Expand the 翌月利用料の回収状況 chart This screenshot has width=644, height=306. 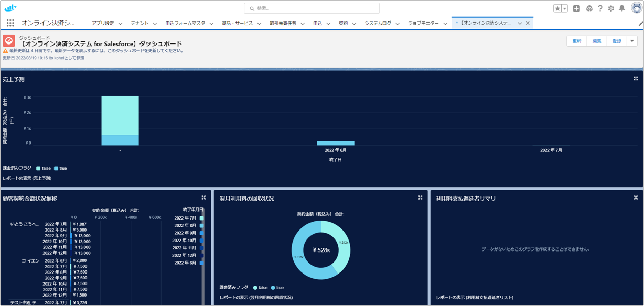point(420,198)
